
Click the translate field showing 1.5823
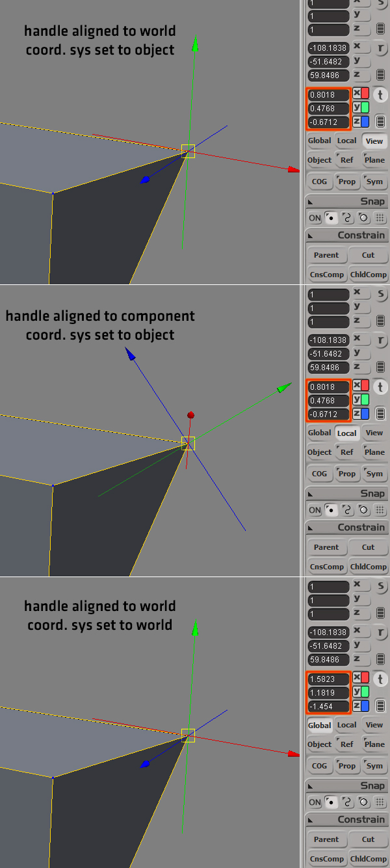tap(328, 679)
